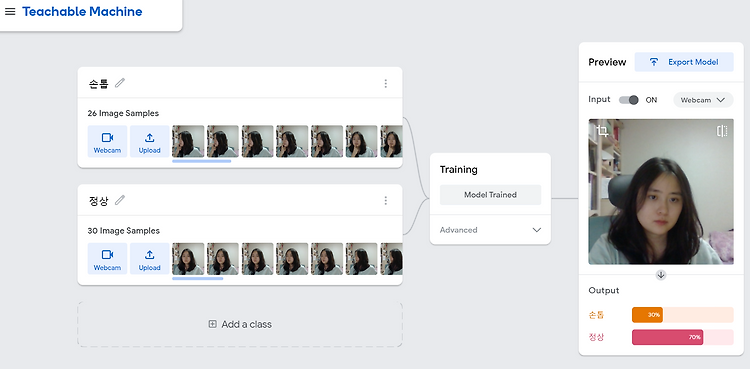Select second 손톱 sample thumbnail

coord(223,142)
